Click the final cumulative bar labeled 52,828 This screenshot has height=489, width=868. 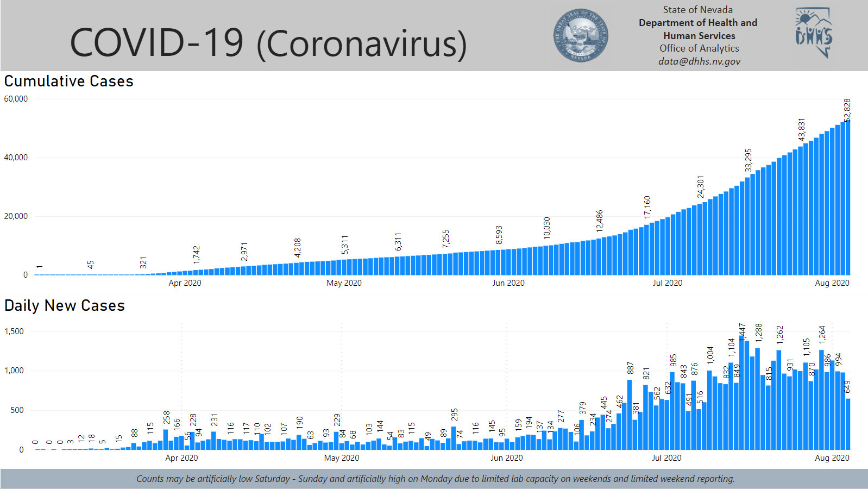click(x=848, y=198)
